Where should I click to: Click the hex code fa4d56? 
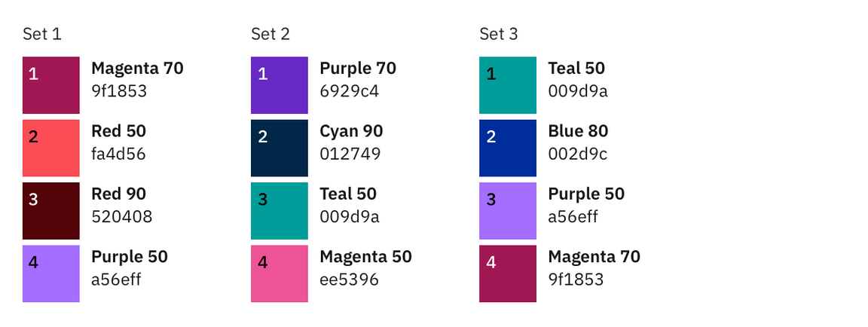coord(118,154)
